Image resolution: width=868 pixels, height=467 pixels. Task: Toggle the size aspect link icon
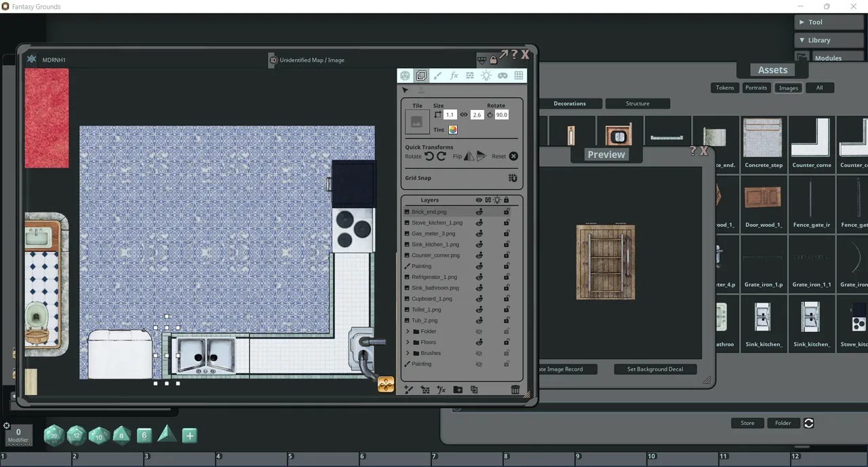click(464, 115)
